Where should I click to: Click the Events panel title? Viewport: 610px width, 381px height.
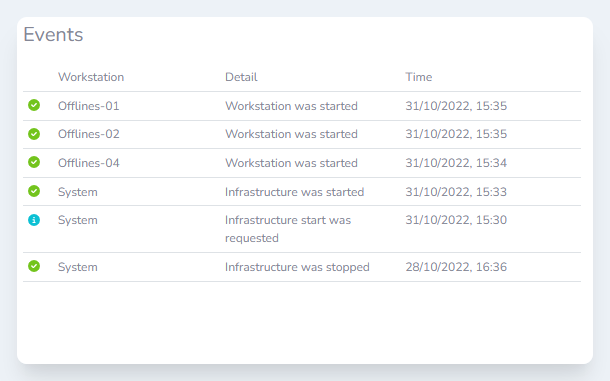pos(53,35)
